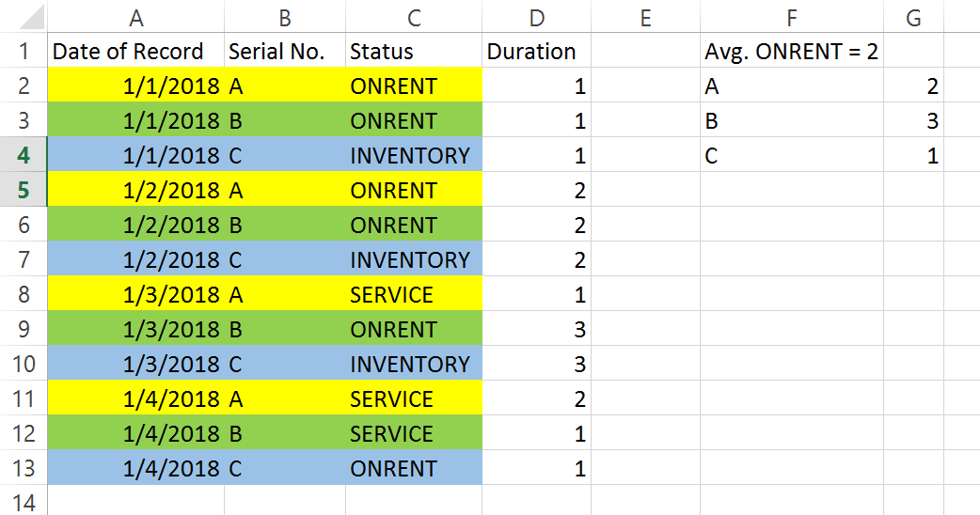Select row 4 header
Screen dimensions: 980x515
(x=24, y=155)
